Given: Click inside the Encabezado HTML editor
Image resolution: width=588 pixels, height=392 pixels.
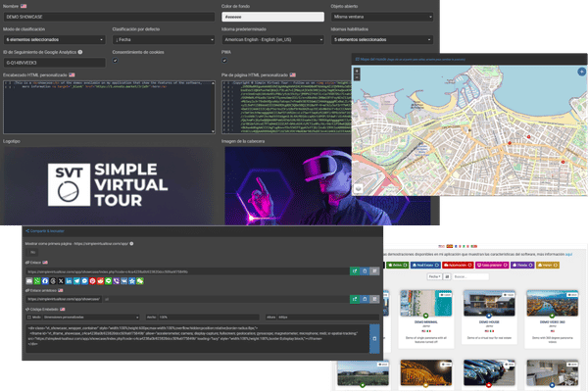Looking at the screenshot, I should click(109, 107).
